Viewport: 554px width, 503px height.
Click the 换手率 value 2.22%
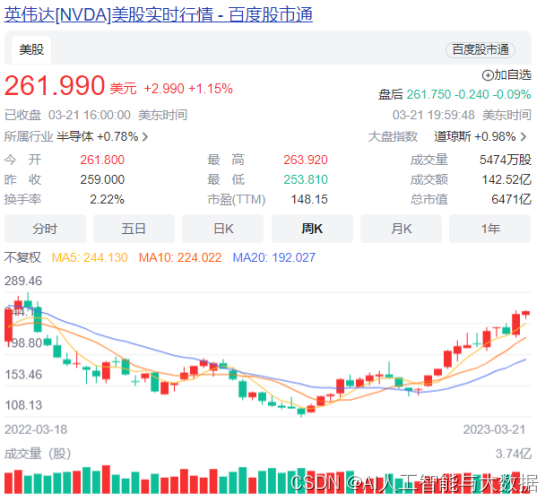click(x=107, y=199)
